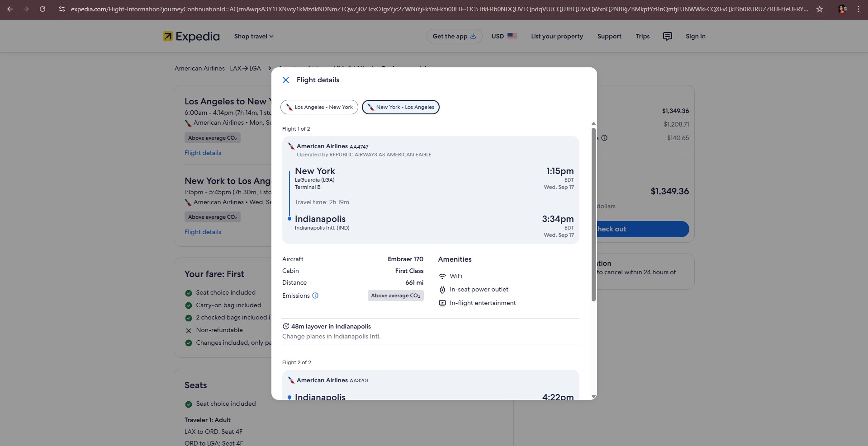Select the New York - Los Angeles tab

[x=401, y=107]
